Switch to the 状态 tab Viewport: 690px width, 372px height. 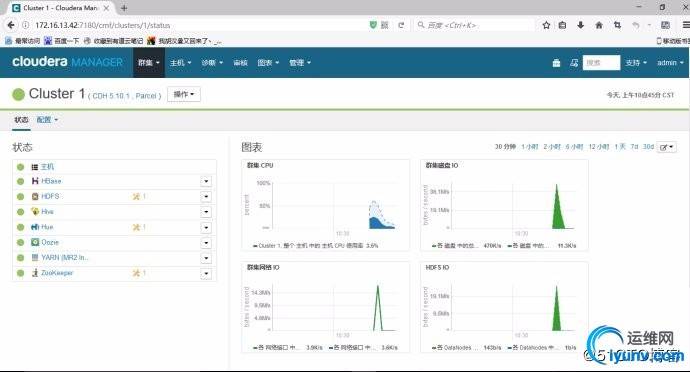[21, 120]
